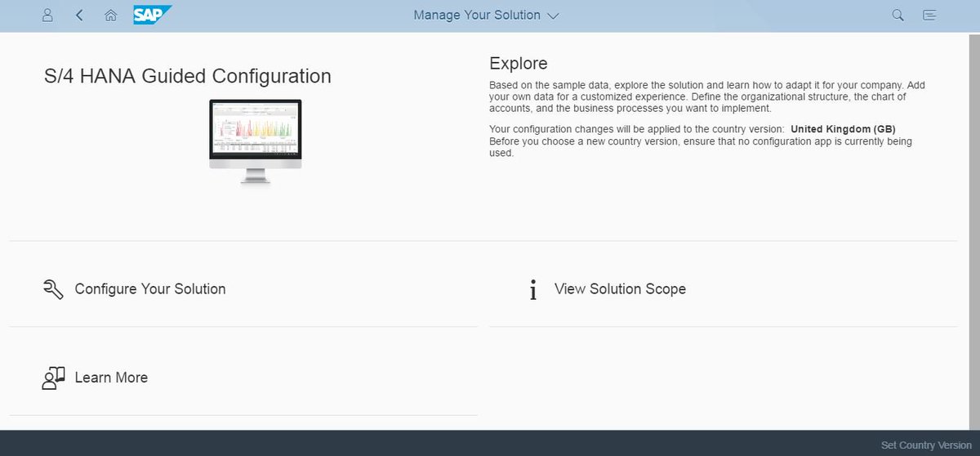Go back with the left arrow
The image size is (980, 456).
pos(79,15)
